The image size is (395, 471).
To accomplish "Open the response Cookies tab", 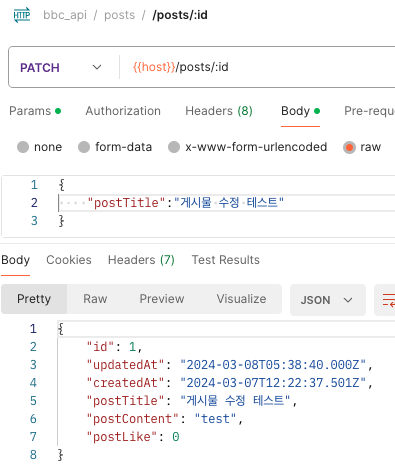I will [x=69, y=260].
